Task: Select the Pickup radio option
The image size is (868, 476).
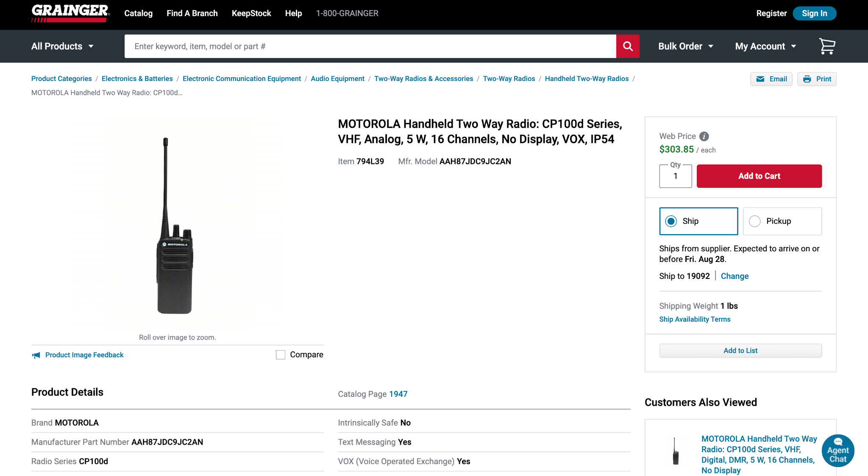Action: click(x=782, y=221)
